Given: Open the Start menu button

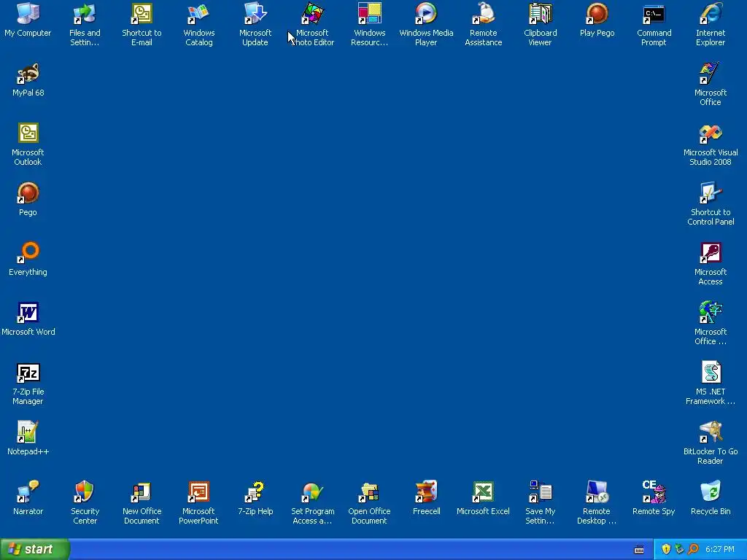Looking at the screenshot, I should [x=35, y=549].
